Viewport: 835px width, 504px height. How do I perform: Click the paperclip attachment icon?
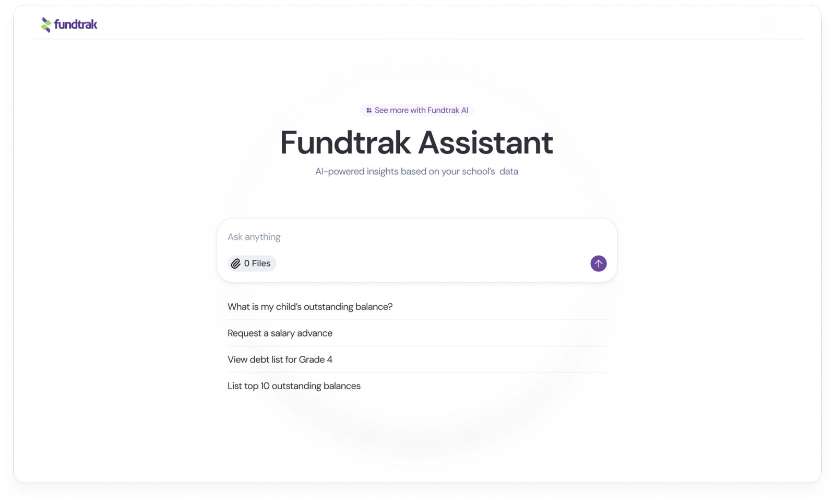point(236,263)
